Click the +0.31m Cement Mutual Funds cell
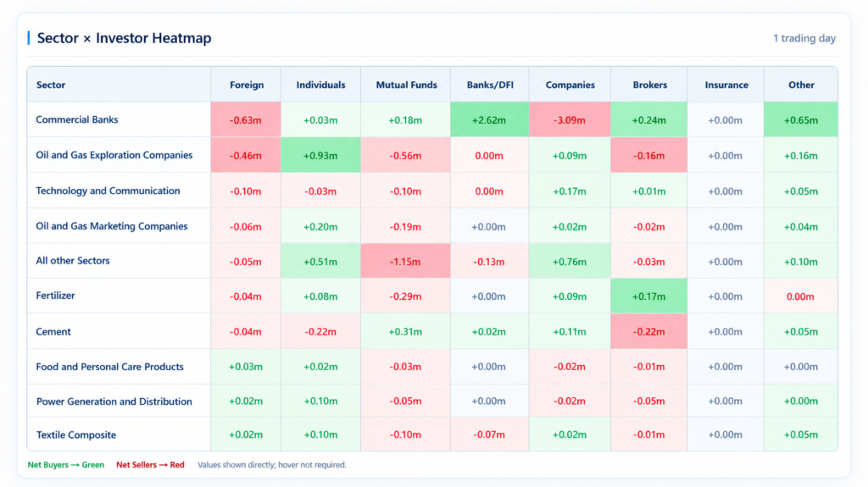Screen dimensions: 868x487 pyautogui.click(x=405, y=331)
